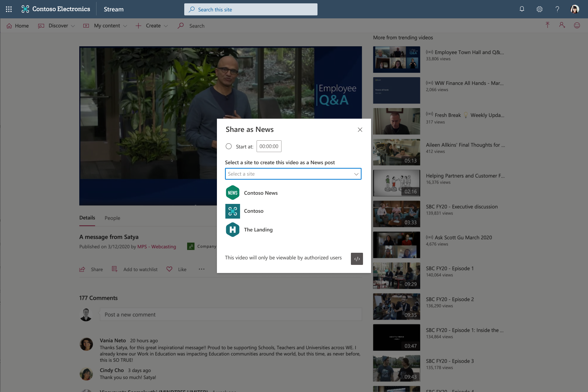Expand the Discover menu
Image resolution: width=588 pixels, height=392 pixels.
click(x=57, y=26)
